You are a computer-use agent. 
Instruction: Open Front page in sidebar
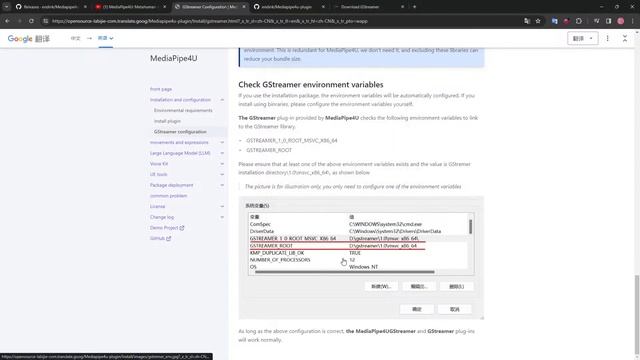161,89
